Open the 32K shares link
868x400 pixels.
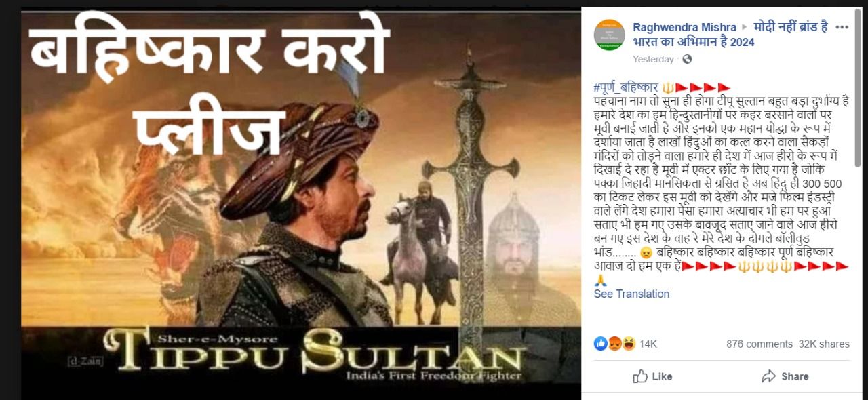click(x=824, y=344)
